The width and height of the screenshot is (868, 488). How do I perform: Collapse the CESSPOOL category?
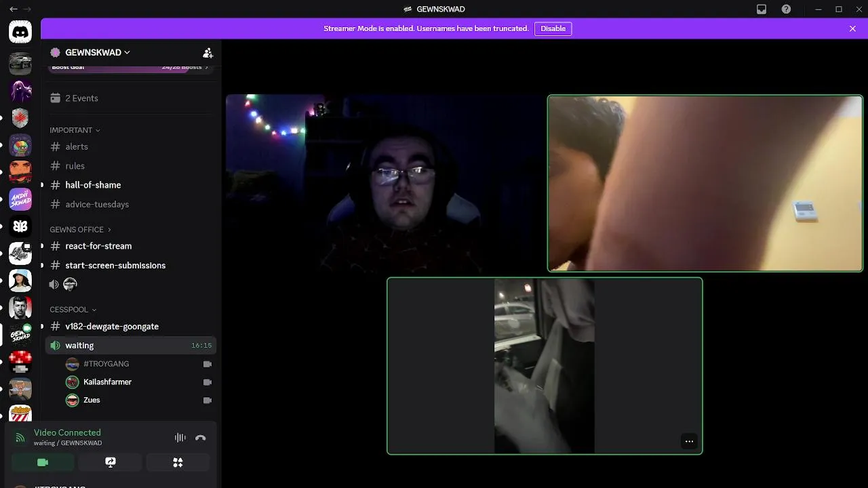point(73,310)
